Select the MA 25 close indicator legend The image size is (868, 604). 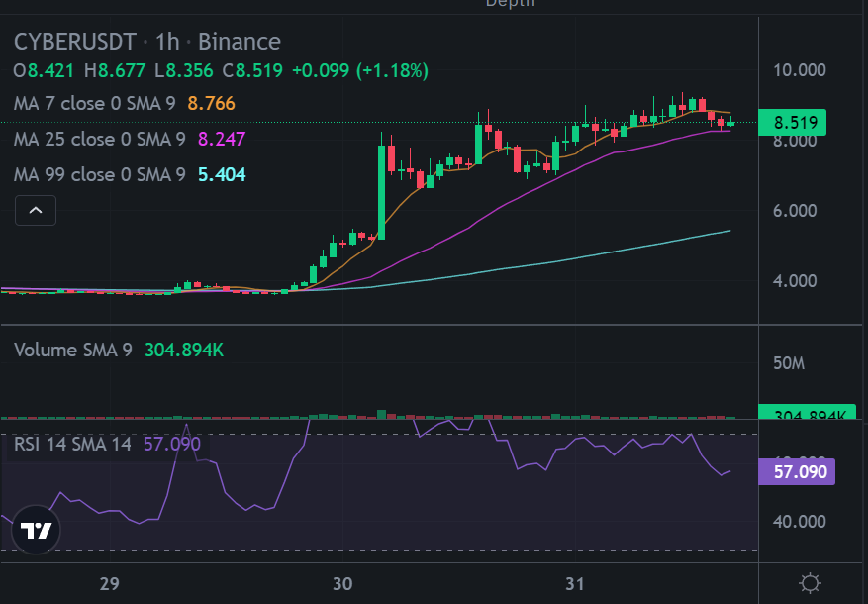point(100,139)
